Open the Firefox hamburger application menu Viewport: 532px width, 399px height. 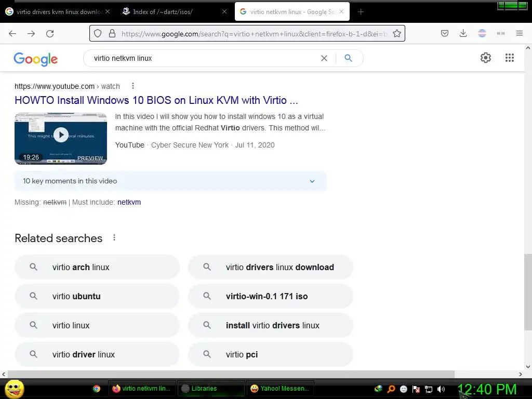519,33
